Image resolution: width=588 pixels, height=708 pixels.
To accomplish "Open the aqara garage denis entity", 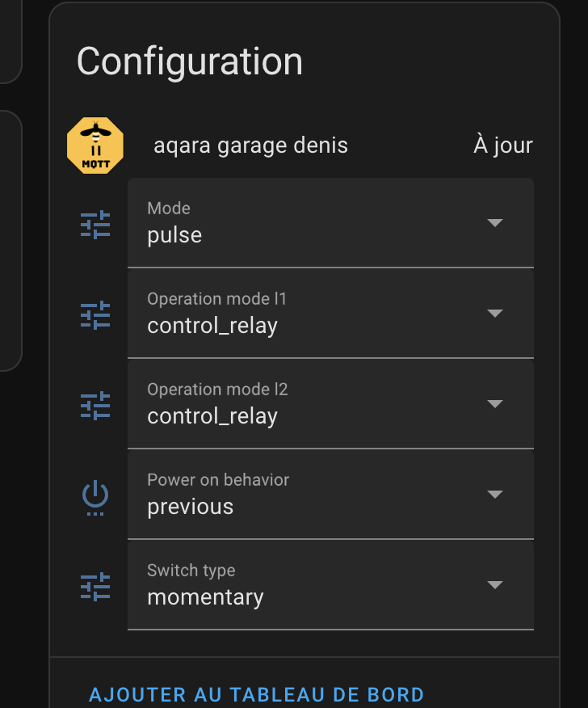I will 251,145.
